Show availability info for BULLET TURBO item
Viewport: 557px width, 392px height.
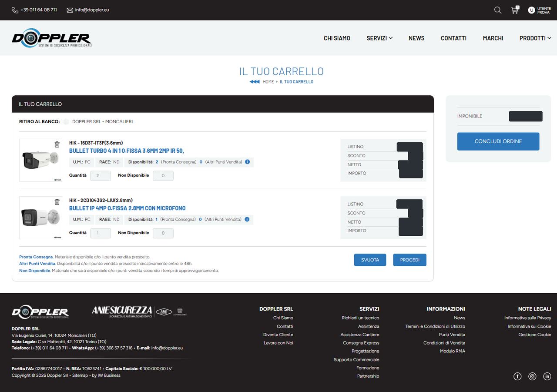coord(247,162)
